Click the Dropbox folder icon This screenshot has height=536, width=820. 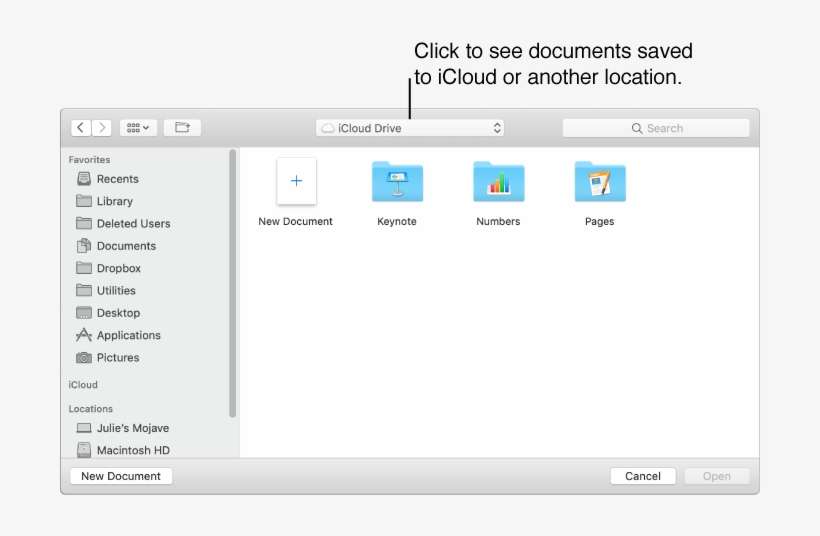tap(84, 268)
